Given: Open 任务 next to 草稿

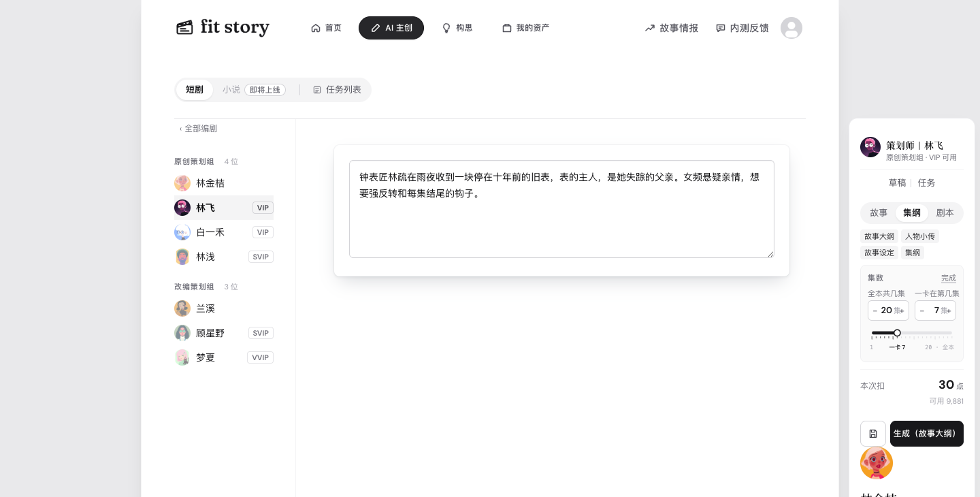Looking at the screenshot, I should tap(927, 183).
